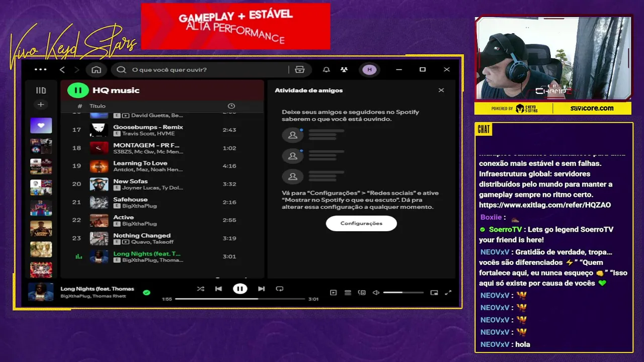644x362 pixels.
Task: Toggle the Now Playing view icon
Action: click(x=333, y=293)
